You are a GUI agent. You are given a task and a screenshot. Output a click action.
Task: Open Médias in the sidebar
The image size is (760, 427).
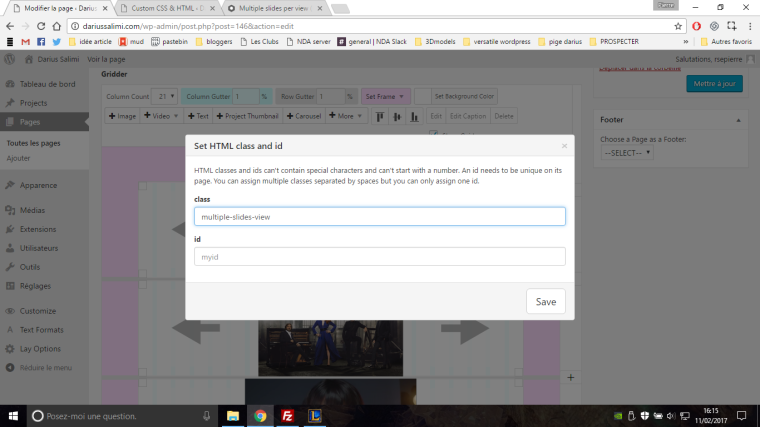click(32, 210)
